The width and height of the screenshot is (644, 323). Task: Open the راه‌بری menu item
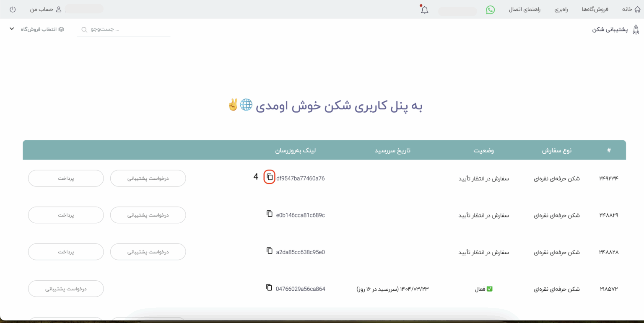(x=562, y=9)
